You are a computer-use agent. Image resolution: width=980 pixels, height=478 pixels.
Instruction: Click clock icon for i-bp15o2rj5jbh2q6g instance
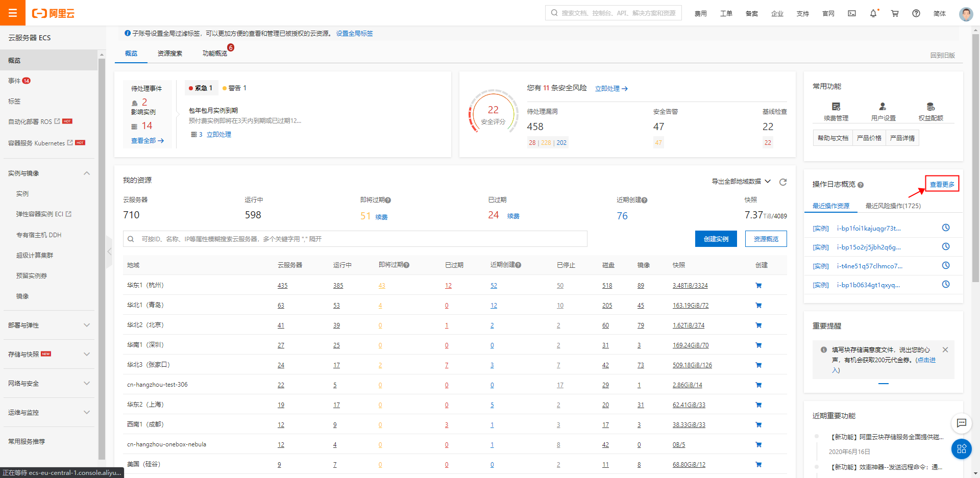point(946,246)
